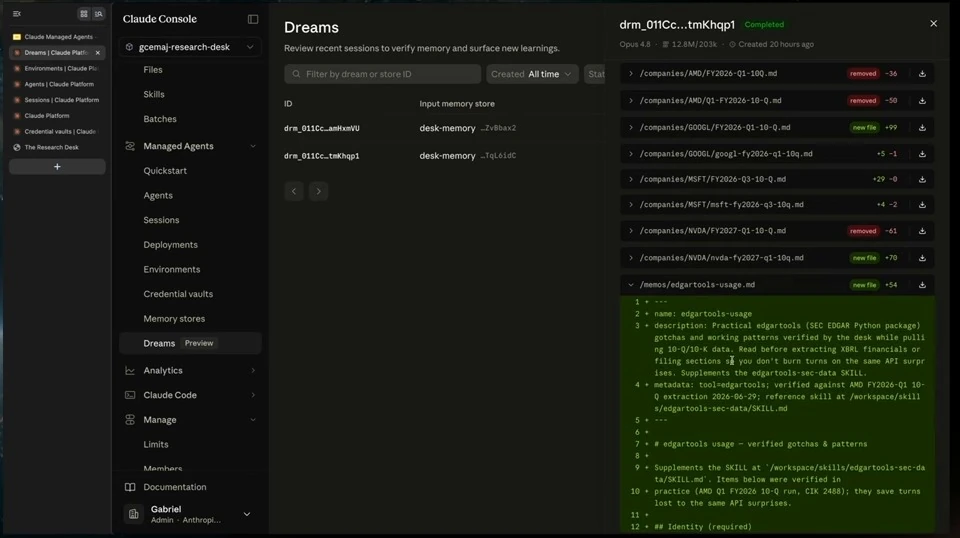960x538 pixels.
Task: Click the Claude Code terminal icon
Action: point(130,395)
